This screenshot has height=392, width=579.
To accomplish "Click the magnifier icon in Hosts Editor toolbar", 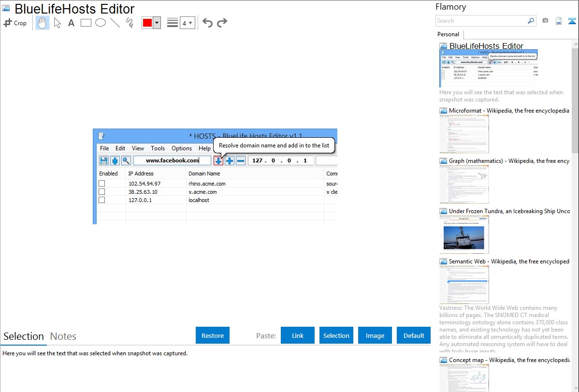I will click(126, 160).
